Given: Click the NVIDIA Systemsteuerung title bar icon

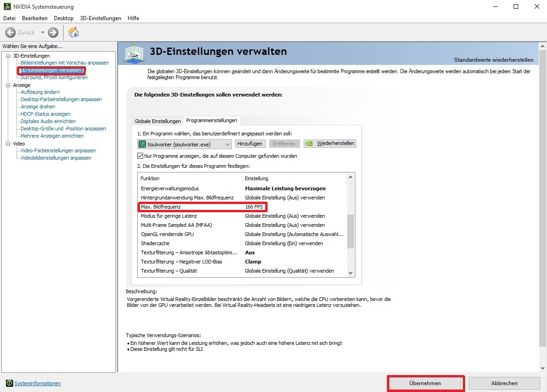Looking at the screenshot, I should (x=7, y=7).
